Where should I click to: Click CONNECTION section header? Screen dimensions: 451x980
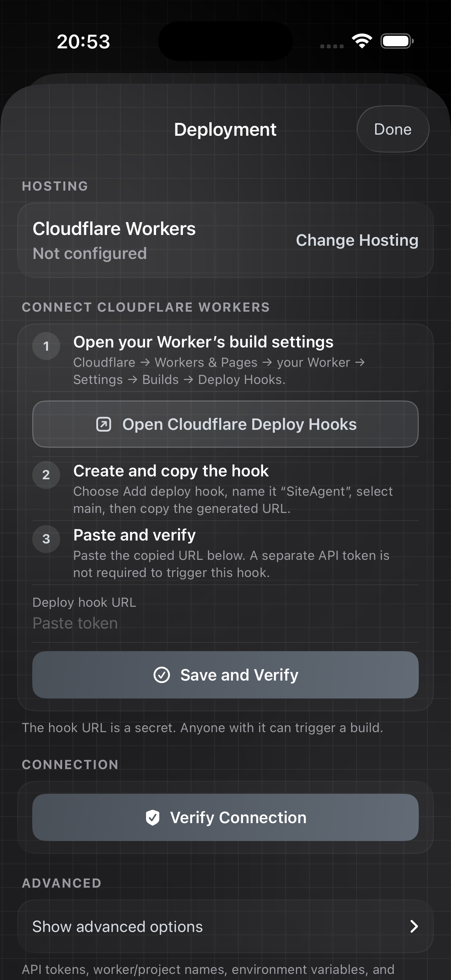[71, 765]
